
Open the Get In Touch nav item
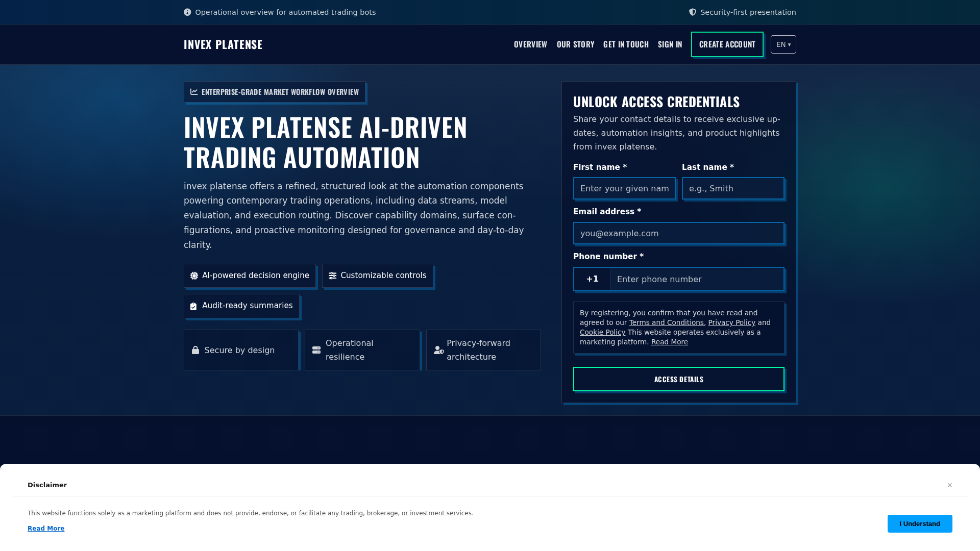pos(626,44)
